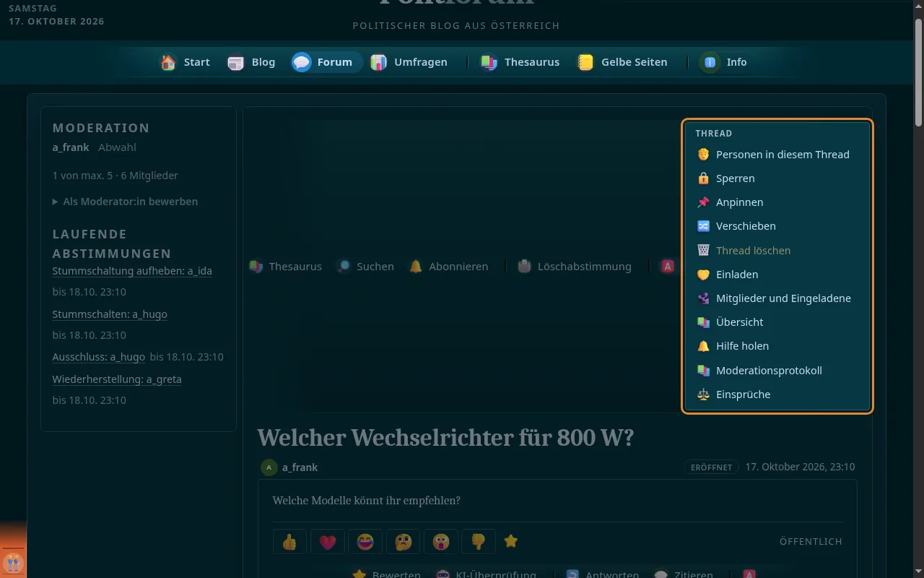React with the laughing emoji

[x=365, y=541]
